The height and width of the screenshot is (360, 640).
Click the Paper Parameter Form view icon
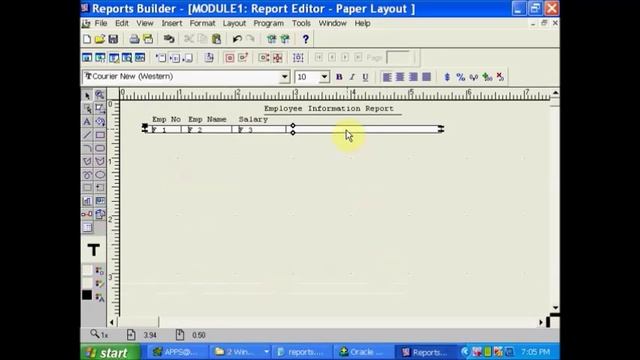140,58
